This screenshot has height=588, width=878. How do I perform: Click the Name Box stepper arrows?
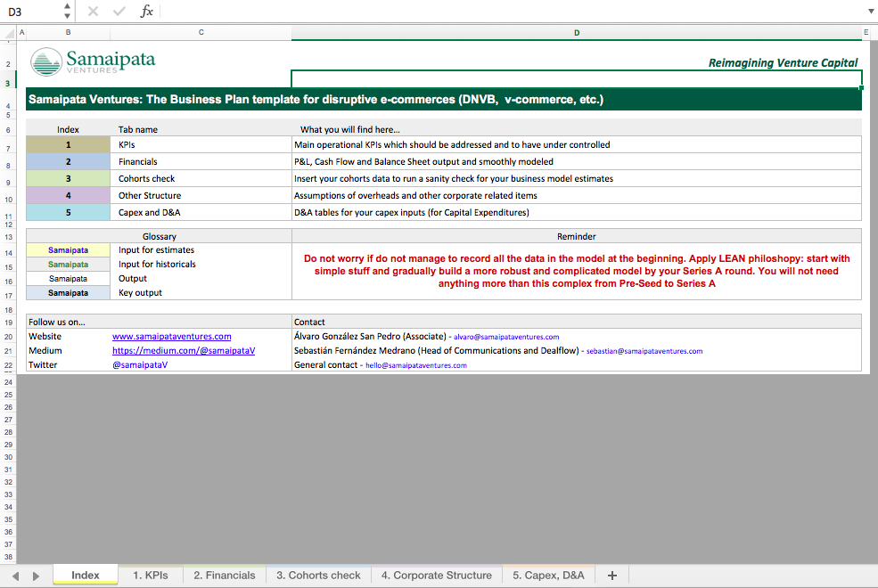pyautogui.click(x=67, y=12)
